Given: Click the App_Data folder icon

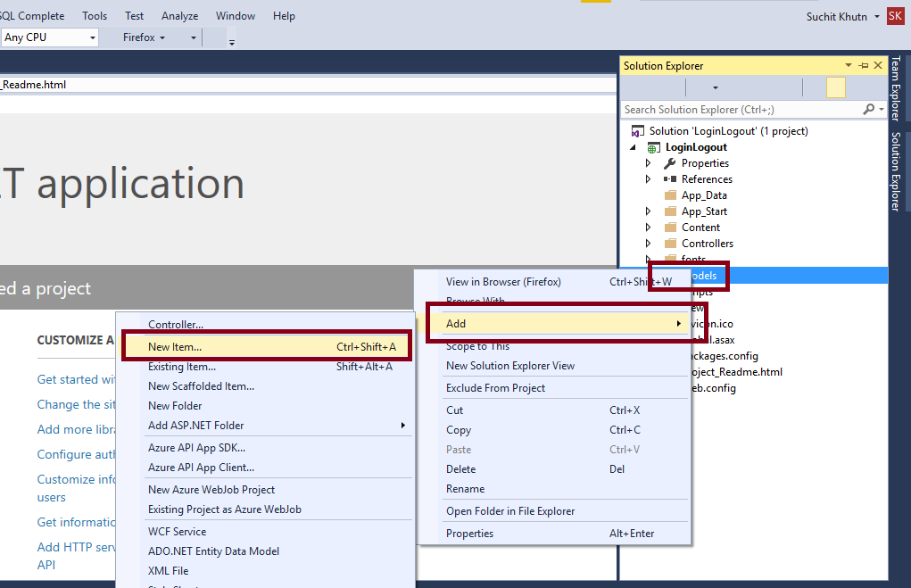Looking at the screenshot, I should pyautogui.click(x=670, y=195).
